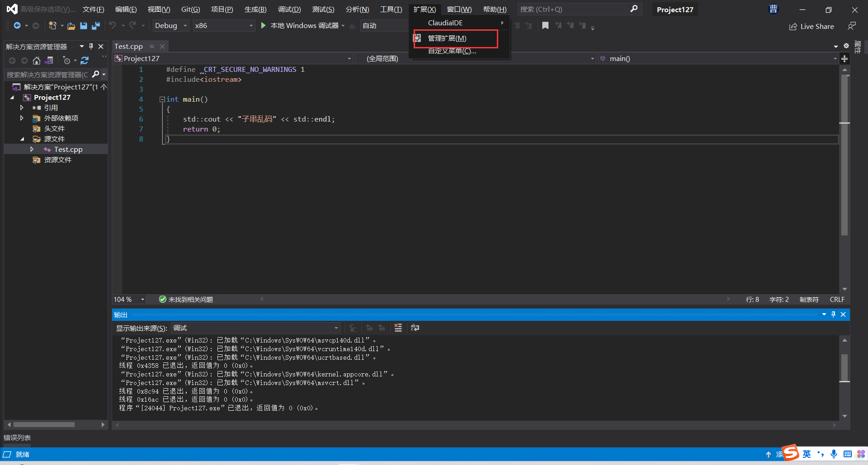This screenshot has width=868, height=465.
Task: Click the pending changes filter clock icon
Action: pos(66,61)
